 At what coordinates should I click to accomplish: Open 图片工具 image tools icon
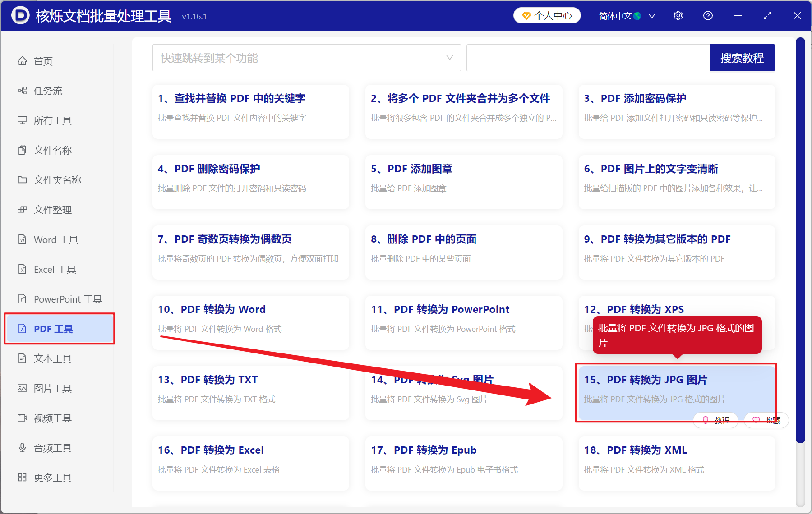click(23, 388)
